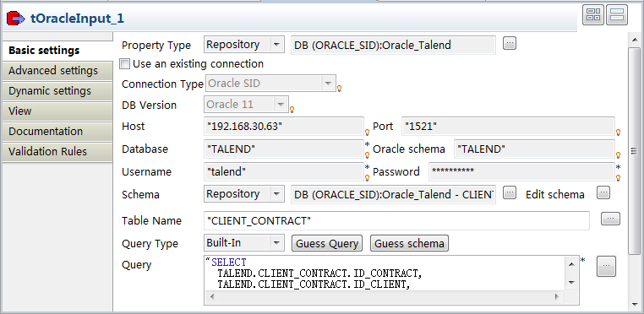Open Schema repository browse button
Screen dimensions: 644x314
pos(510,192)
